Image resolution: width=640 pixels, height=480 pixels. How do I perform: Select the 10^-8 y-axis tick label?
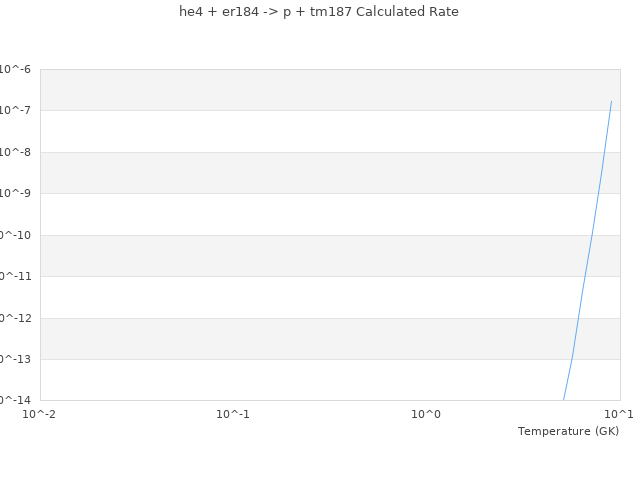tap(16, 152)
